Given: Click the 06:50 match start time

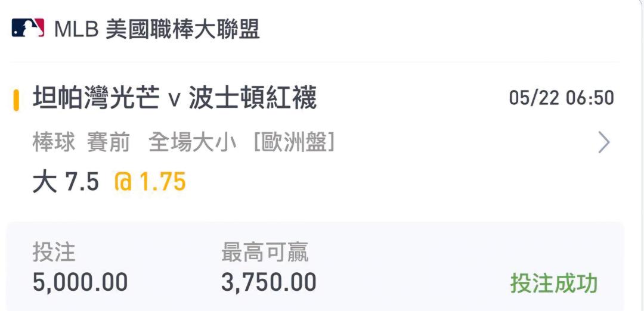Looking at the screenshot, I should 590,98.
